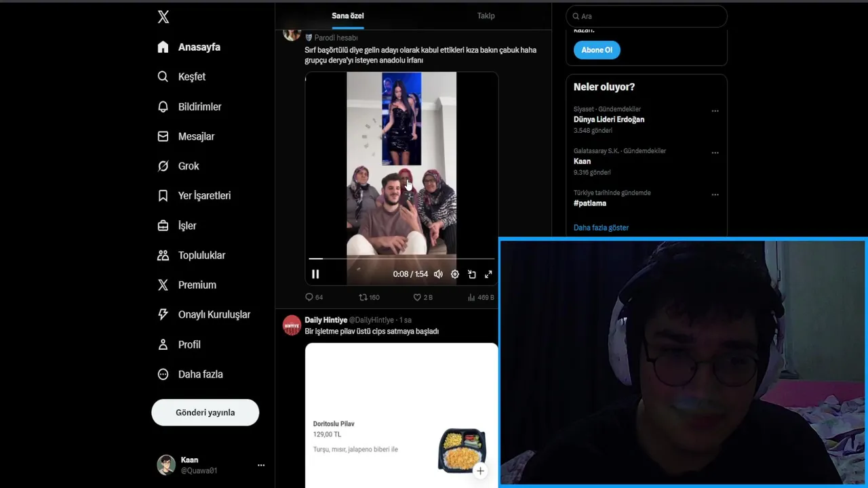Click the Parodi hesabı label
This screenshot has width=868, height=488.
tap(336, 38)
